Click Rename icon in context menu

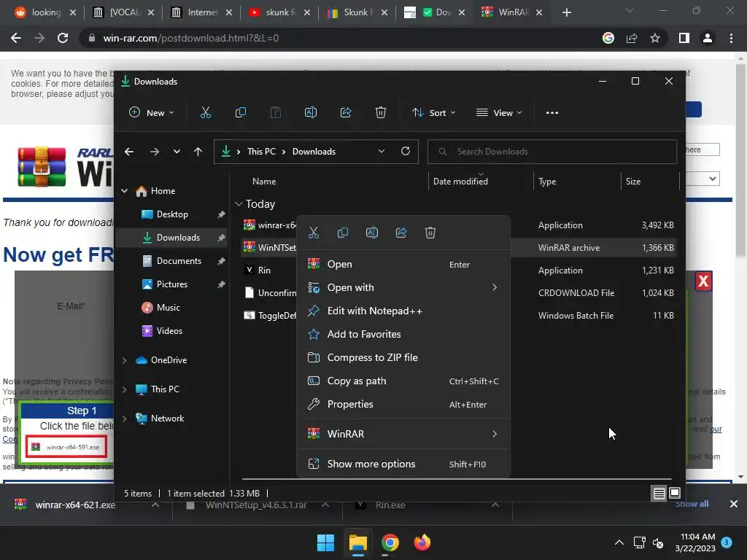(x=372, y=233)
